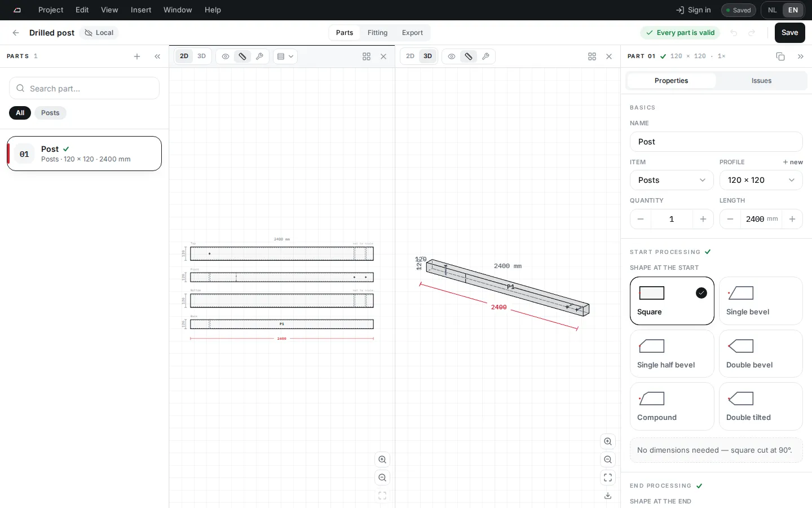Screen dimensions: 812x508
Task: Switch language to NL
Action: coord(773,10)
